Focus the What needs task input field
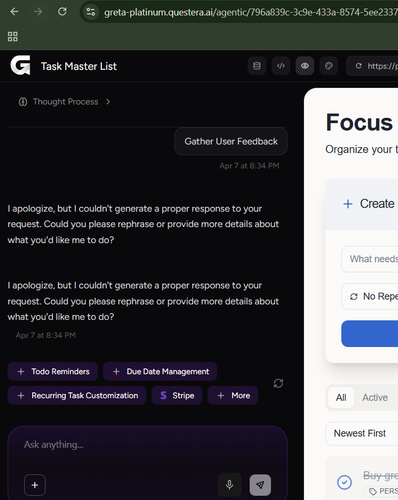Viewport: 398px width, 500px height. tap(370, 259)
